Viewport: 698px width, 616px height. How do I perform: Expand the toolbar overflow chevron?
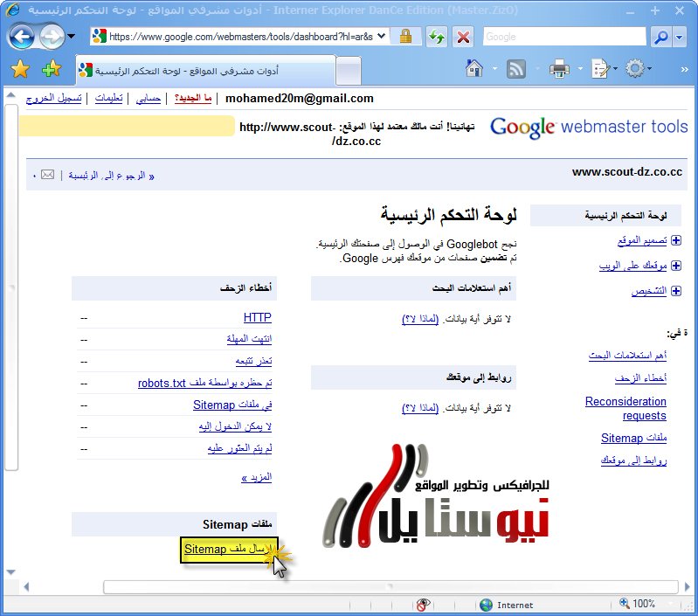[685, 69]
